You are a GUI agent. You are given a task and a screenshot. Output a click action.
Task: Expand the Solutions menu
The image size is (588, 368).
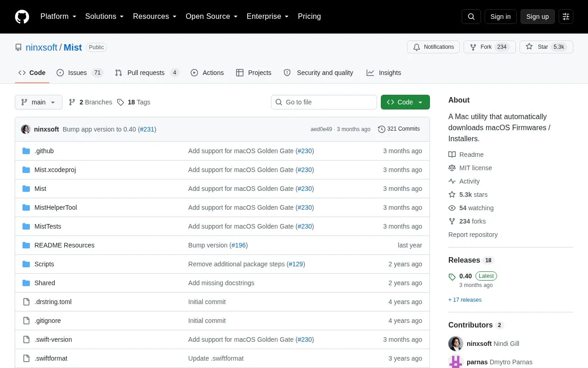point(105,17)
